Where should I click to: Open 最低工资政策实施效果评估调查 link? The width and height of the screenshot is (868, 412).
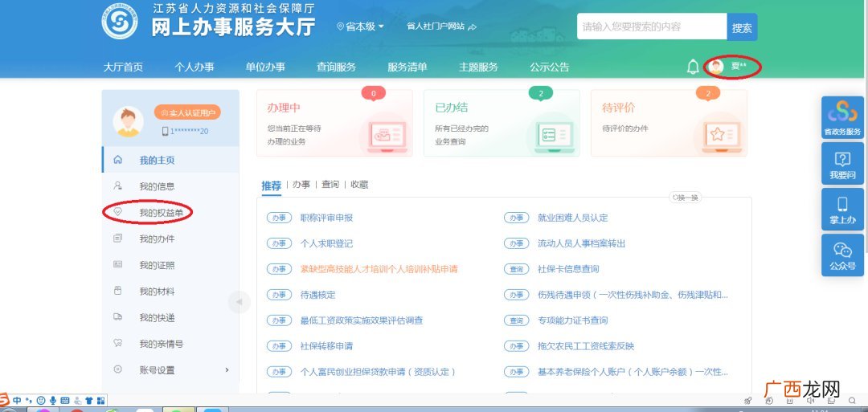[x=362, y=320]
